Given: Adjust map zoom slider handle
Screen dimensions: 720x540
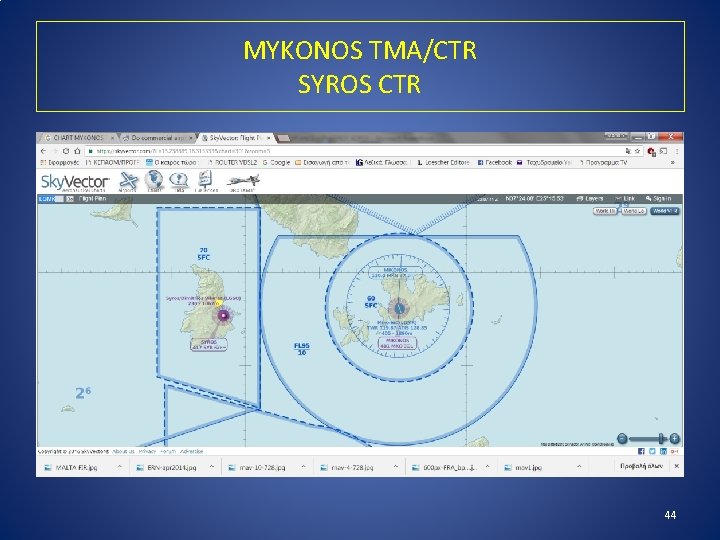Looking at the screenshot, I should 661,438.
